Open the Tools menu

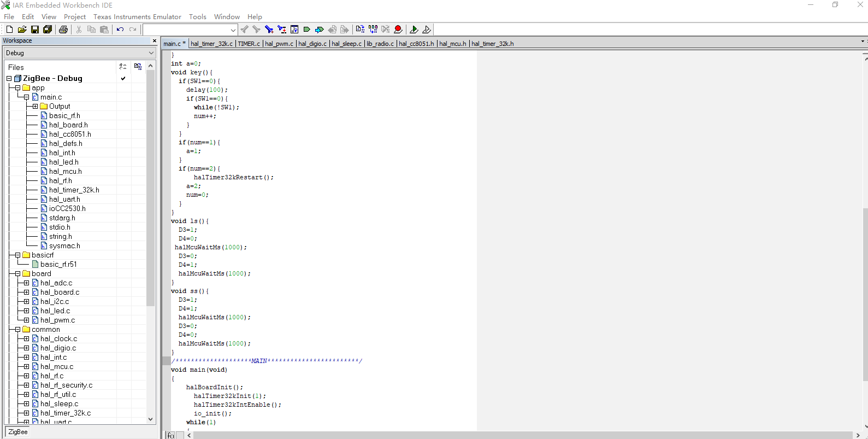pyautogui.click(x=198, y=17)
